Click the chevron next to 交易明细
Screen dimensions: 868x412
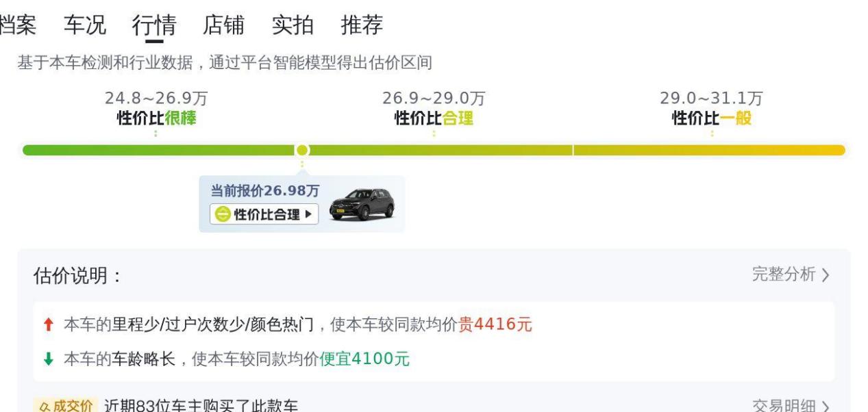pyautogui.click(x=825, y=407)
